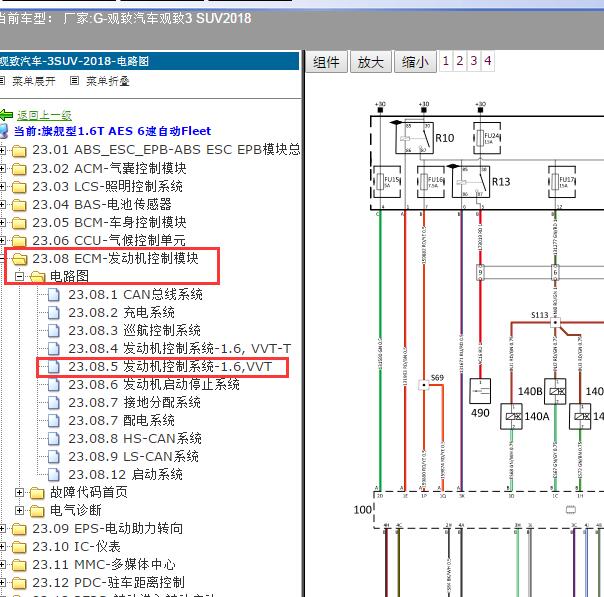Click the current model 旗舰型1.6T label

(x=112, y=131)
